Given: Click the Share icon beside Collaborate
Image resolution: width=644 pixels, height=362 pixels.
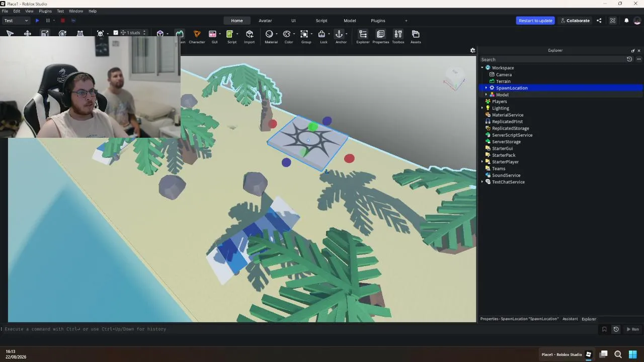Looking at the screenshot, I should point(599,21).
